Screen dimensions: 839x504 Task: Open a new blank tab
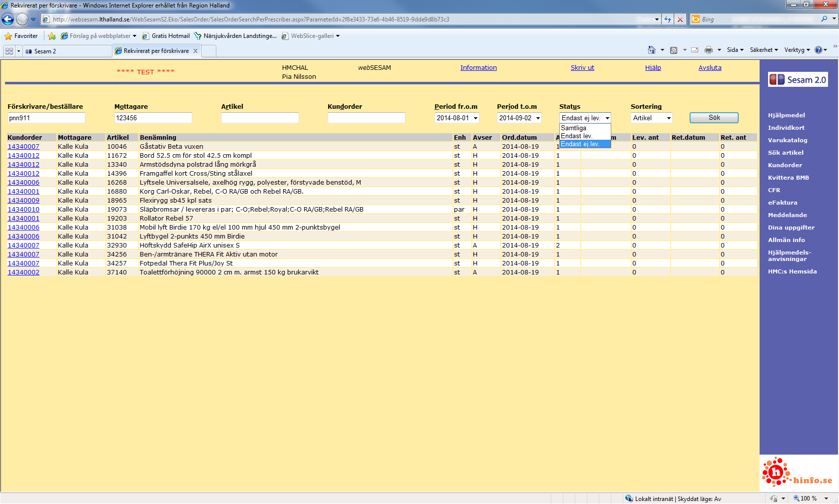click(209, 51)
